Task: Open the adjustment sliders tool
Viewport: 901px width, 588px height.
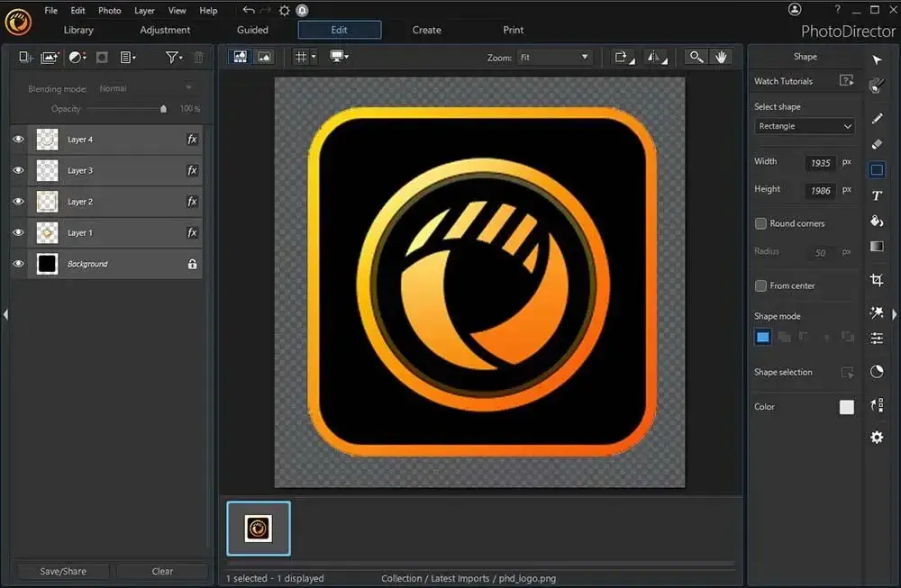Action: [x=877, y=339]
